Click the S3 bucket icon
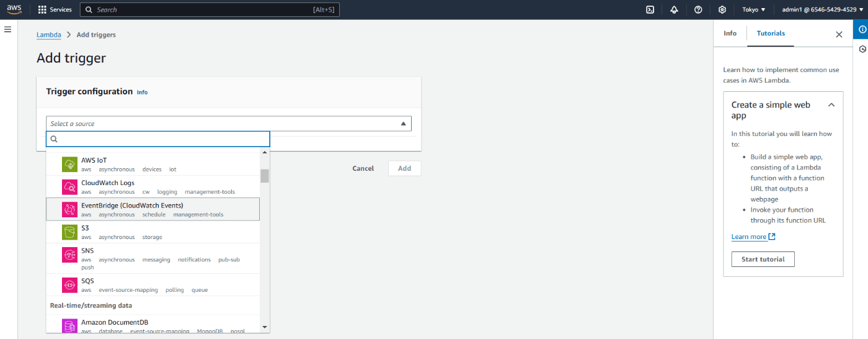868x339 pixels. [x=69, y=232]
